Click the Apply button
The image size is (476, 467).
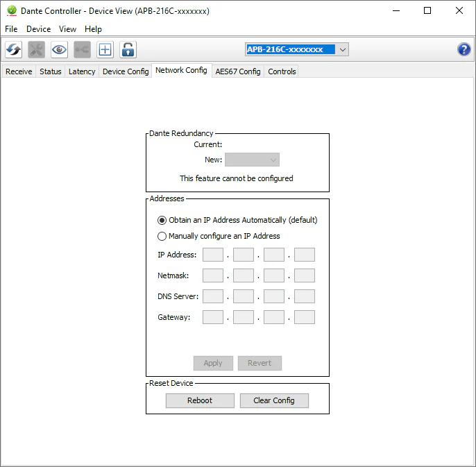213,363
